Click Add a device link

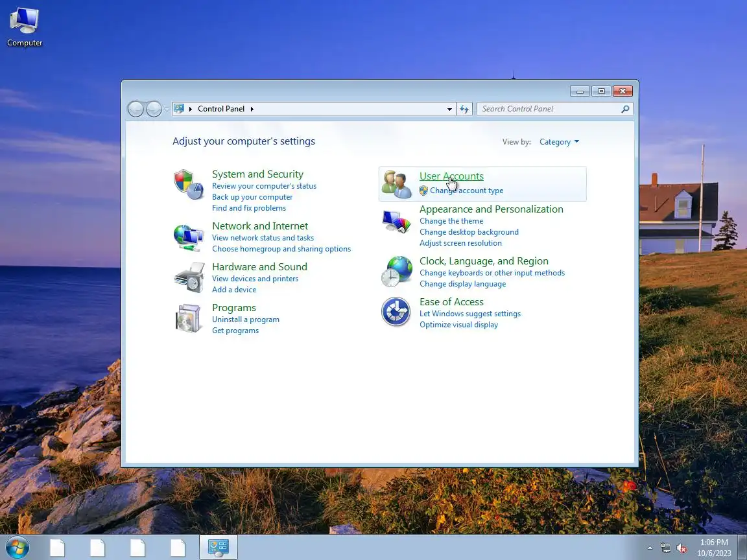point(234,290)
